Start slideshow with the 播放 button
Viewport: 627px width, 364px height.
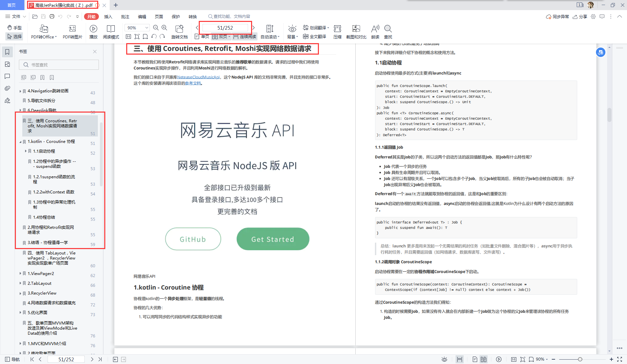pyautogui.click(x=93, y=32)
